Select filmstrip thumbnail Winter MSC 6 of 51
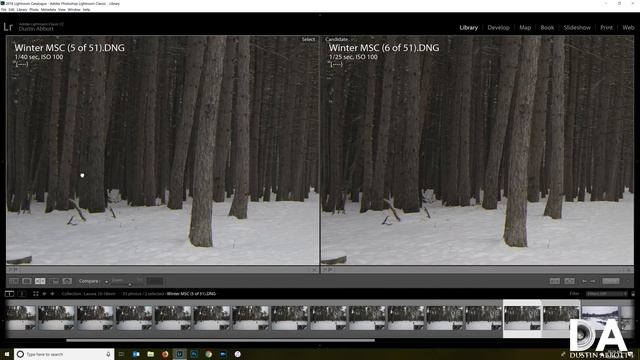The width and height of the screenshot is (640, 360). click(561, 318)
